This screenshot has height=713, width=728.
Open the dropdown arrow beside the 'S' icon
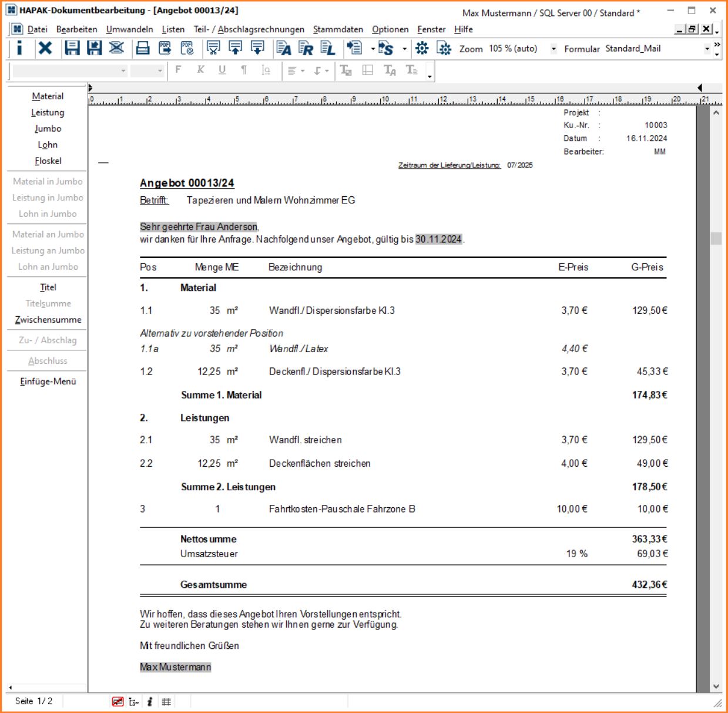(404, 49)
